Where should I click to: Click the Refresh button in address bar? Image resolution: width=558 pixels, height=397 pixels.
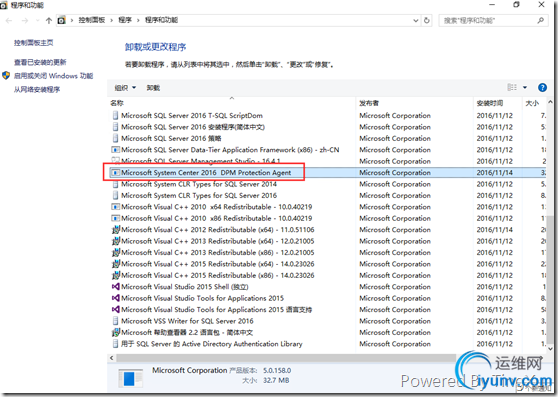pos(426,21)
